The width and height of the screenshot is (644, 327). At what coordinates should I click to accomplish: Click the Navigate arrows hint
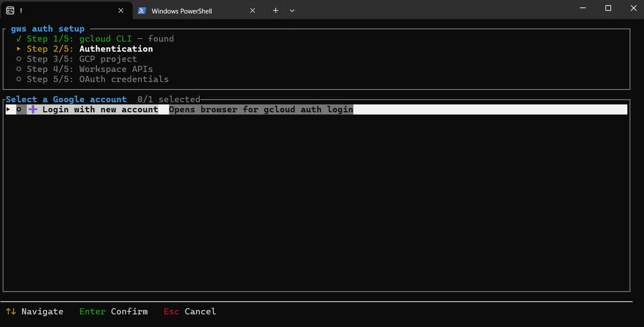34,311
